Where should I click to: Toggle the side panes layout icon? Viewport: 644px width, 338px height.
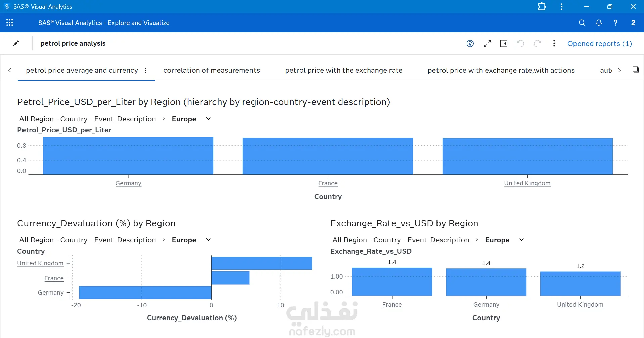(504, 43)
